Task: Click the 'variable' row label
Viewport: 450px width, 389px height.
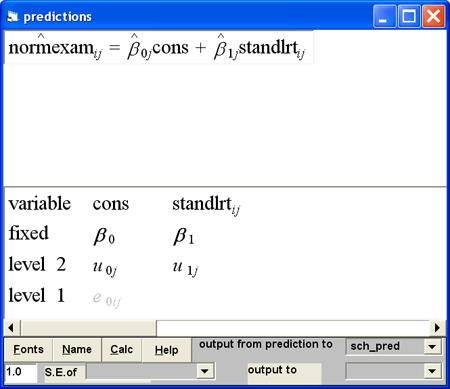Action: (x=39, y=203)
